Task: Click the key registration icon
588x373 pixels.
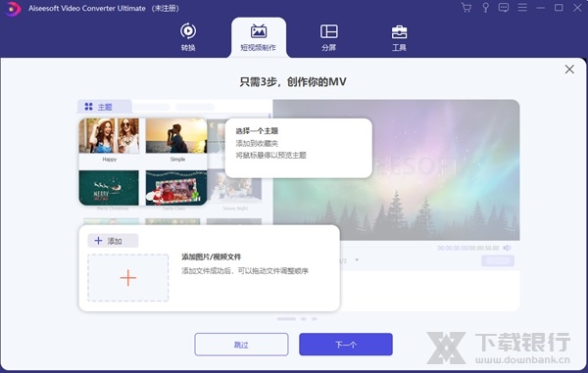Action: pyautogui.click(x=485, y=8)
